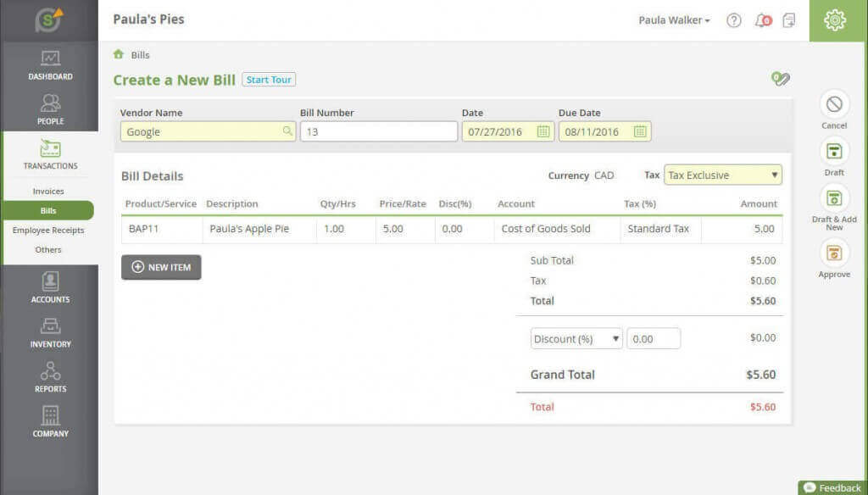868x495 pixels.
Task: Attach a file using the paperclip icon
Action: tap(780, 79)
